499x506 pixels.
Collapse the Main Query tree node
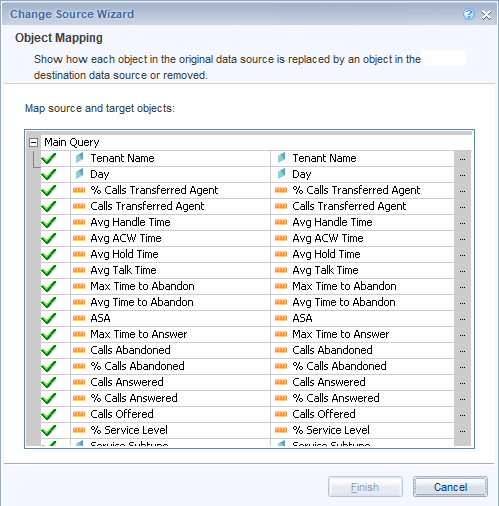coord(33,142)
